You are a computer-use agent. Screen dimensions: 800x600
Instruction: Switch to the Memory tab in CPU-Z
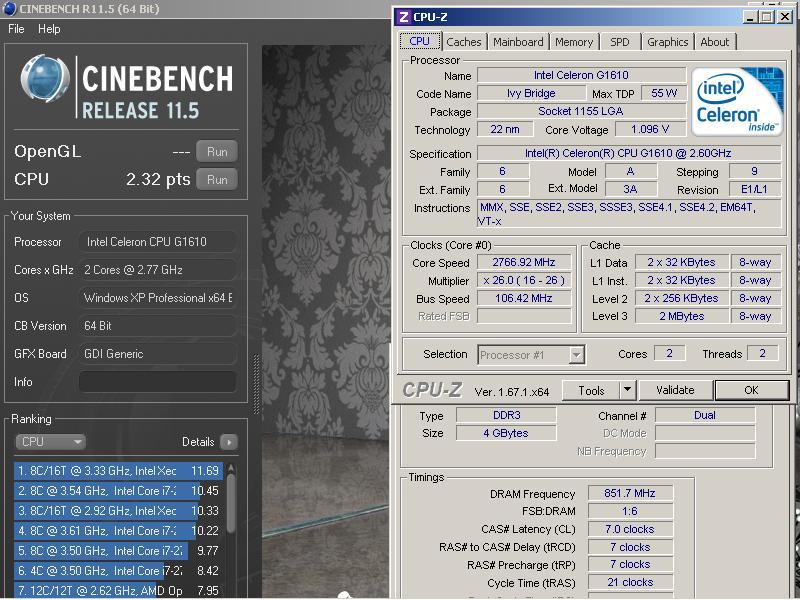point(574,42)
